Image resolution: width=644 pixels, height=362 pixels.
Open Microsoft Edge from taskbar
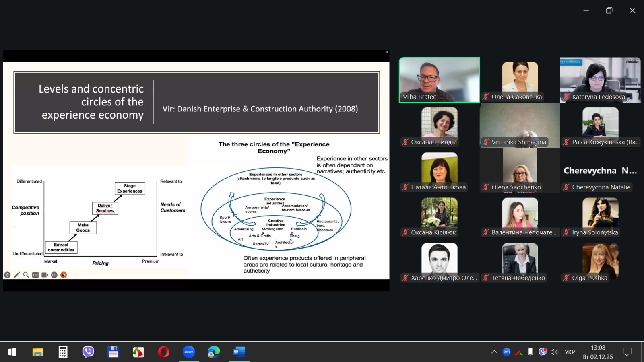tap(214, 352)
